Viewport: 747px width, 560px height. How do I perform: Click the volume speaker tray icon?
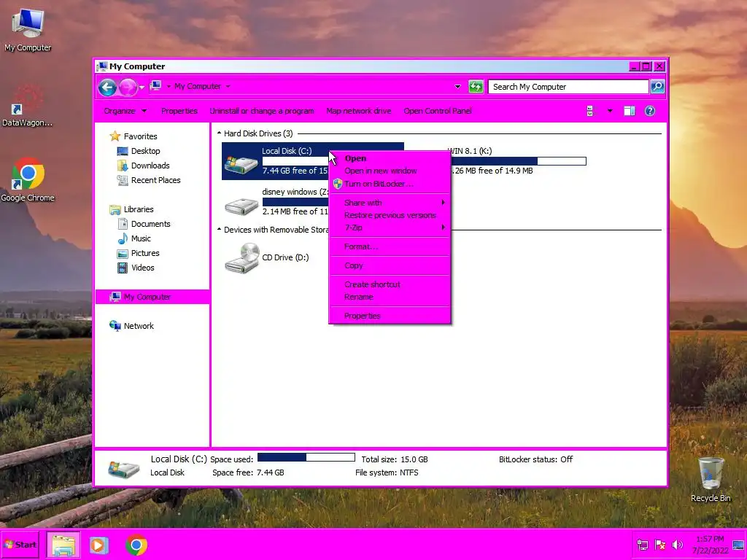pos(677,545)
